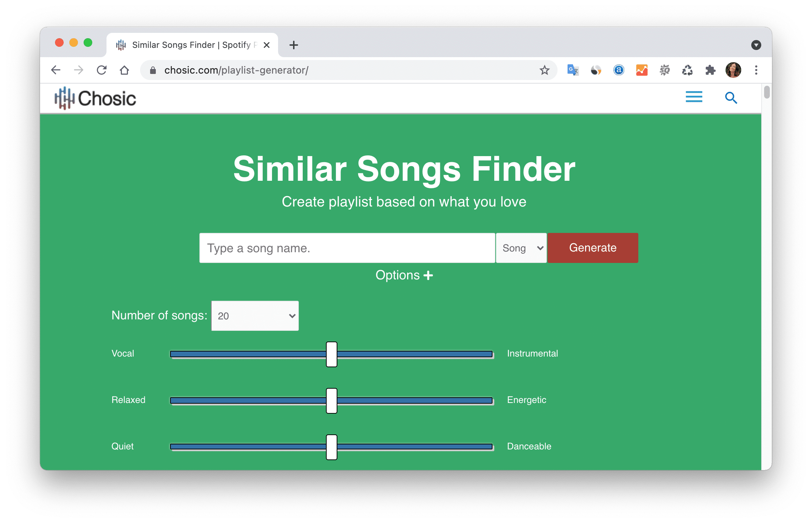
Task: Click the Google Translate extension icon
Action: pos(573,70)
